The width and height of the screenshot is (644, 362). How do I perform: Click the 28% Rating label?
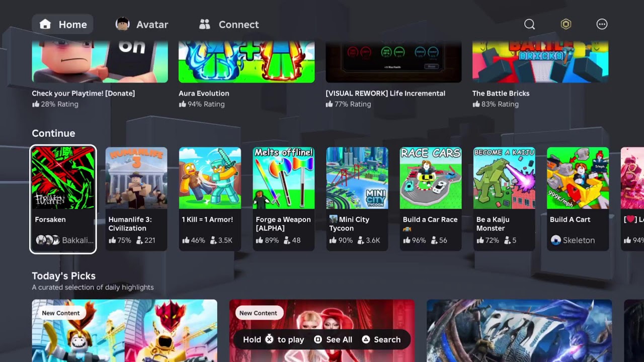pyautogui.click(x=55, y=104)
